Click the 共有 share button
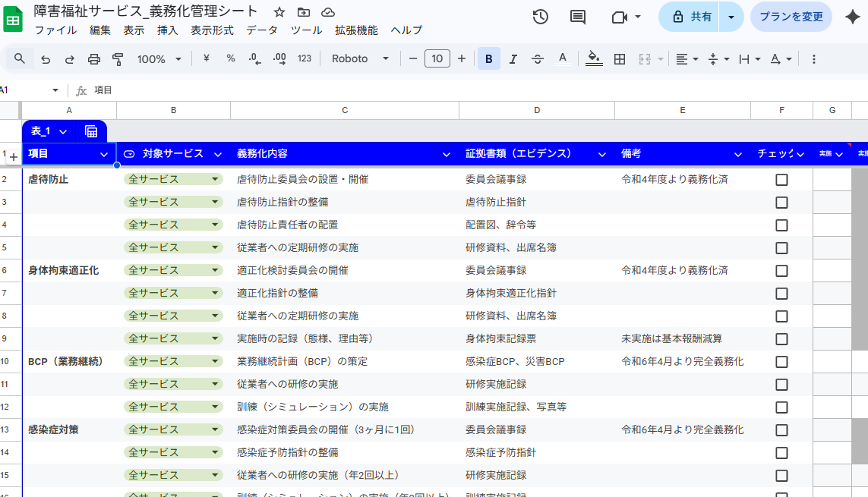The image size is (868, 497). 690,17
